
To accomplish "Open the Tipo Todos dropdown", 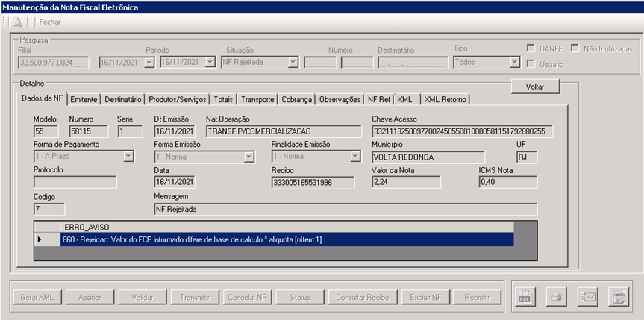I will tap(515, 63).
